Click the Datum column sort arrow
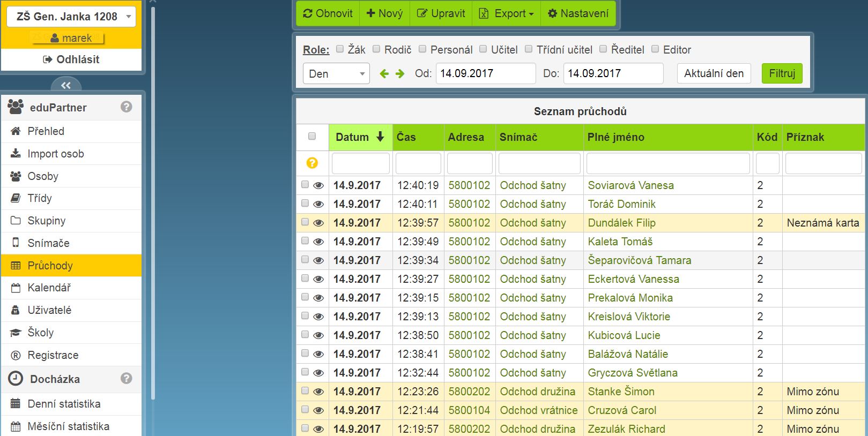 tap(380, 137)
